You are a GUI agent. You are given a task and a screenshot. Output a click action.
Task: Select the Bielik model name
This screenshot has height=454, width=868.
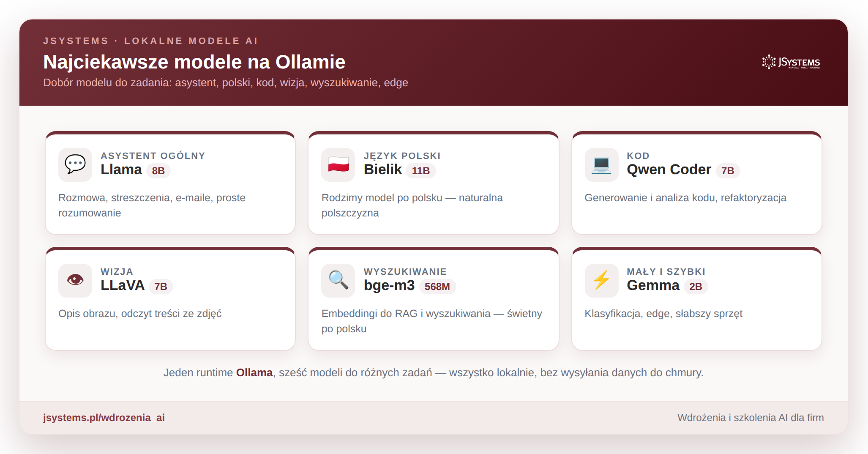(x=383, y=170)
